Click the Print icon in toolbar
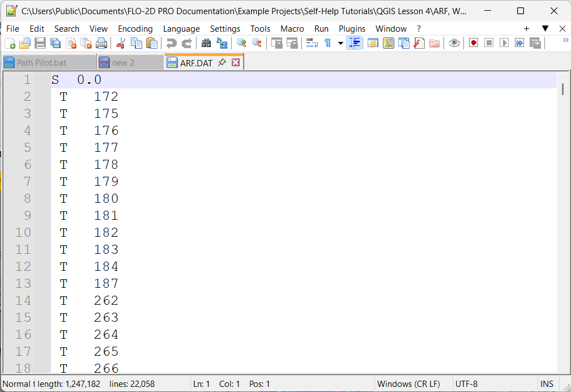The image size is (571, 392). (101, 43)
